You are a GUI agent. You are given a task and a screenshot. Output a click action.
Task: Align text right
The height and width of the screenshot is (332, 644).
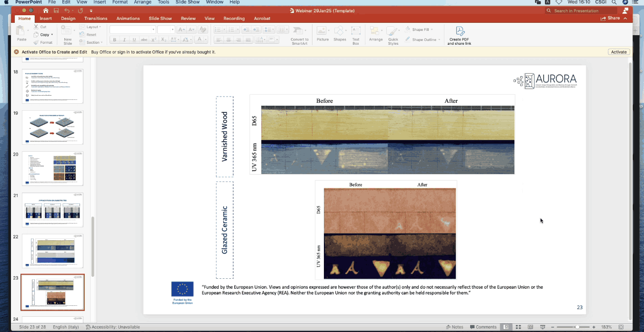pyautogui.click(x=238, y=40)
